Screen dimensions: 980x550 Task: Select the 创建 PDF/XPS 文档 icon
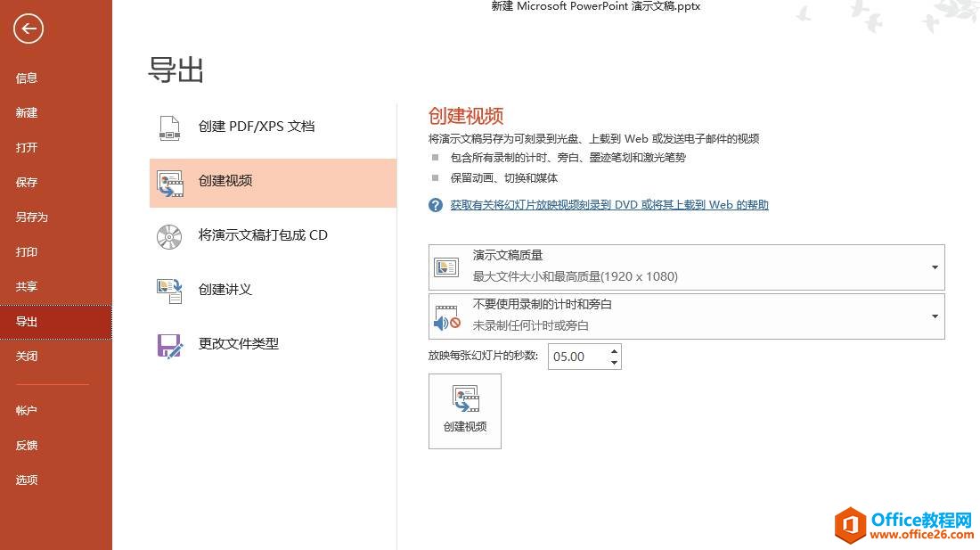click(168, 126)
